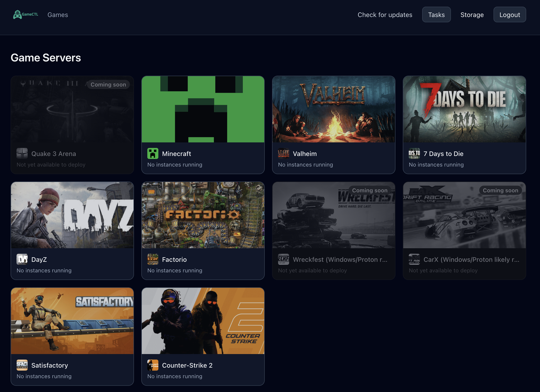Go to Storage
The height and width of the screenshot is (392, 540).
[x=472, y=15]
